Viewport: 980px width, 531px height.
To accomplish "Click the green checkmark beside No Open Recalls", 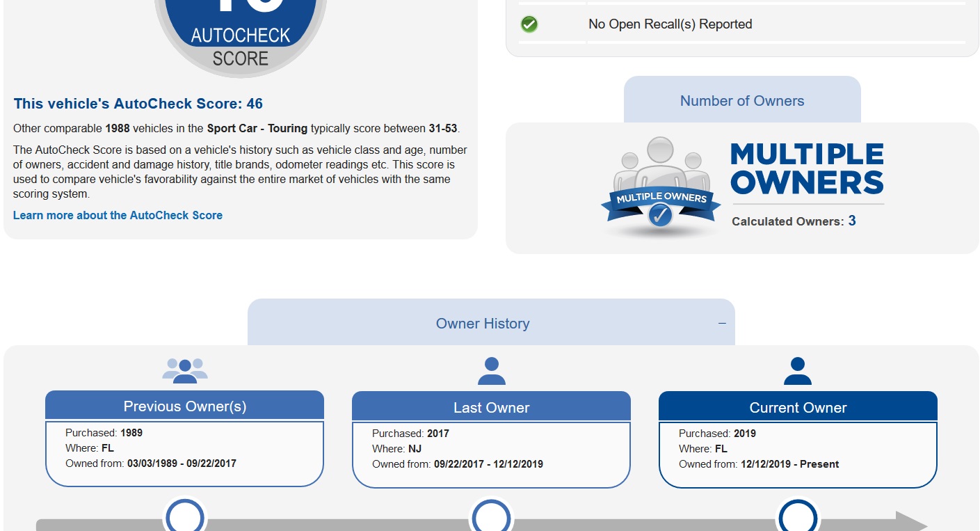I will pyautogui.click(x=529, y=24).
